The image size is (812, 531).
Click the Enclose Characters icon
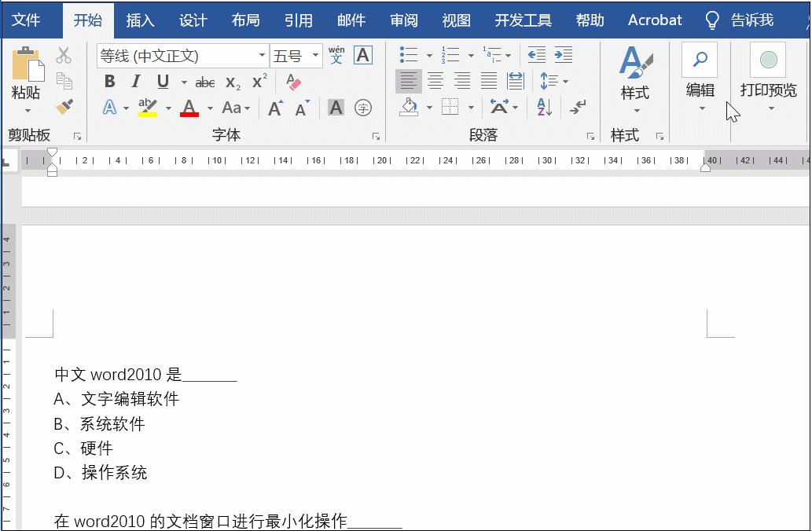click(363, 108)
